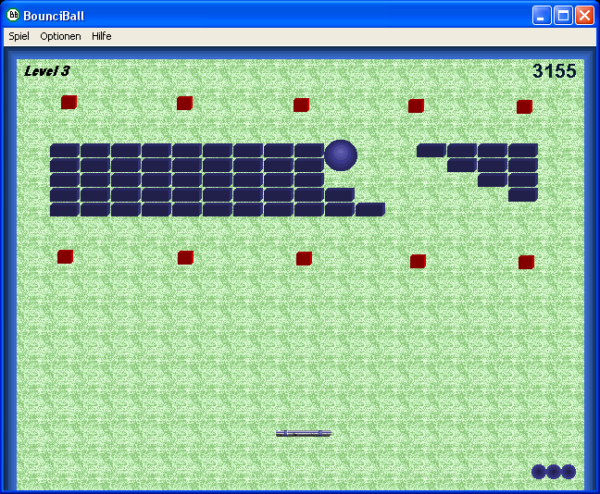Open the Hilfe menu
This screenshot has width=600, height=494.
101,36
